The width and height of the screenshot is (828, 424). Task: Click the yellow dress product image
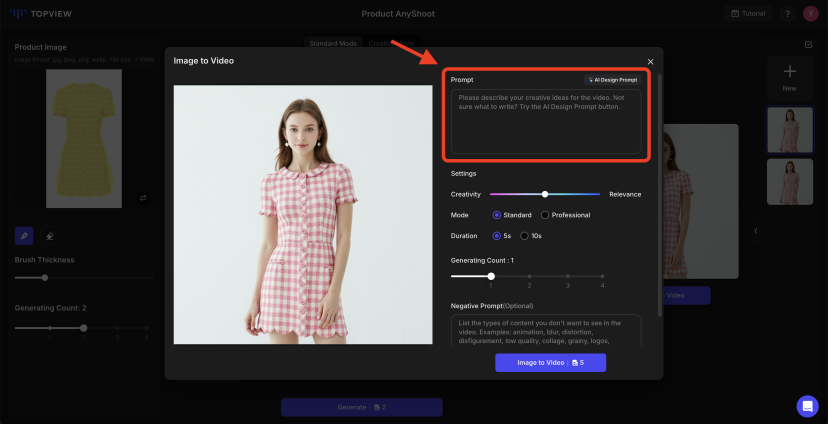84,138
